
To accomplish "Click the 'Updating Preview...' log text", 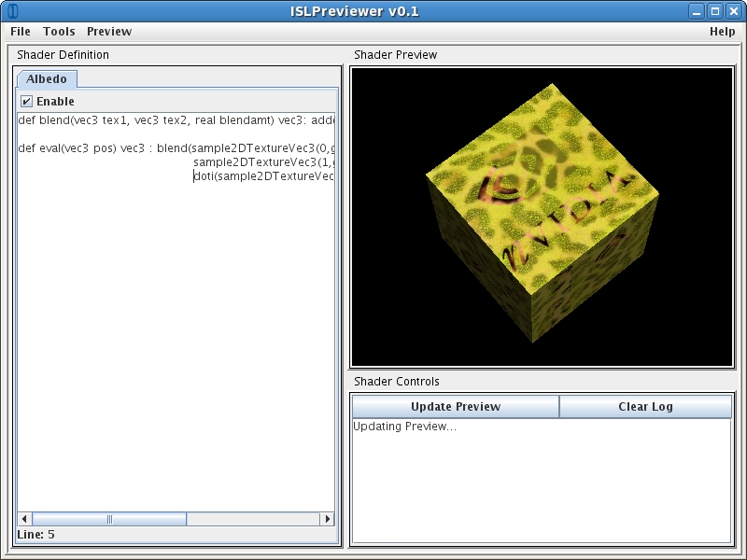I will click(404, 427).
